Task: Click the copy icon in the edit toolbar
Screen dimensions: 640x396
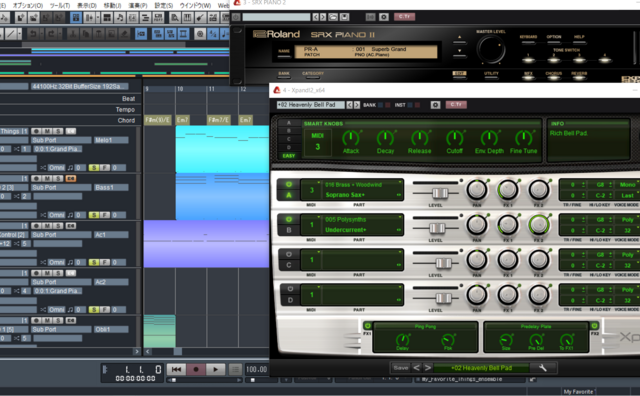Action: coord(86,34)
